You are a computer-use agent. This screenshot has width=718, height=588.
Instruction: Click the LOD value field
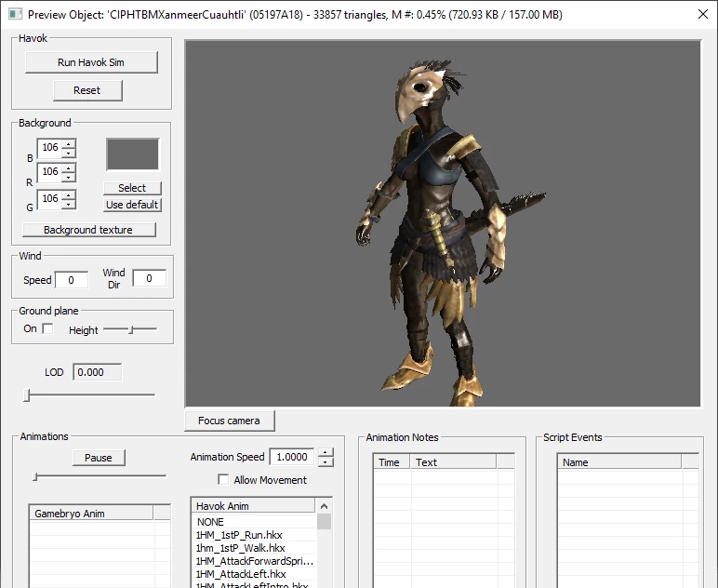pyautogui.click(x=98, y=372)
